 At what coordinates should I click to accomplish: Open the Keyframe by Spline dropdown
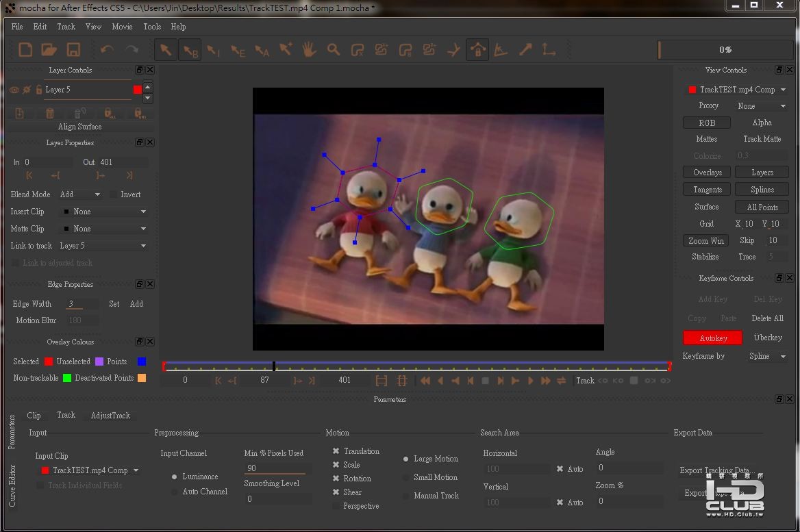pyautogui.click(x=767, y=357)
